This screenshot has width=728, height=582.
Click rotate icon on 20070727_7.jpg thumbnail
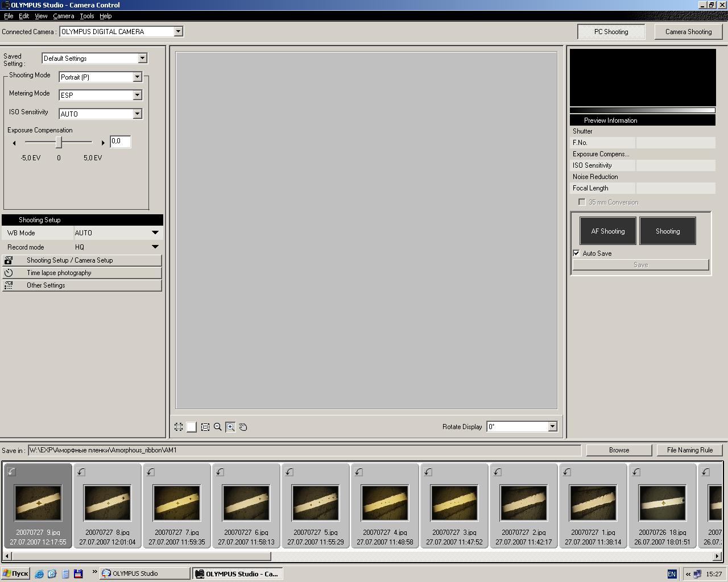coord(150,472)
